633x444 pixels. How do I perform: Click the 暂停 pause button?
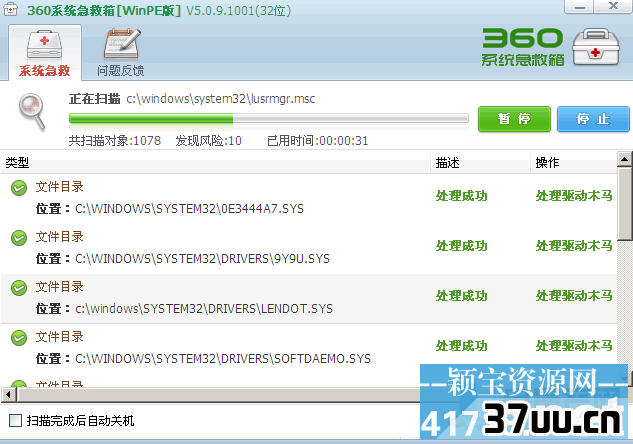coord(514,119)
